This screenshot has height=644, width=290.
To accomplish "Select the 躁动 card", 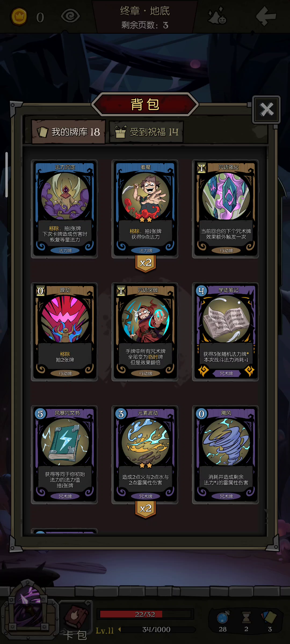I will tap(64, 332).
